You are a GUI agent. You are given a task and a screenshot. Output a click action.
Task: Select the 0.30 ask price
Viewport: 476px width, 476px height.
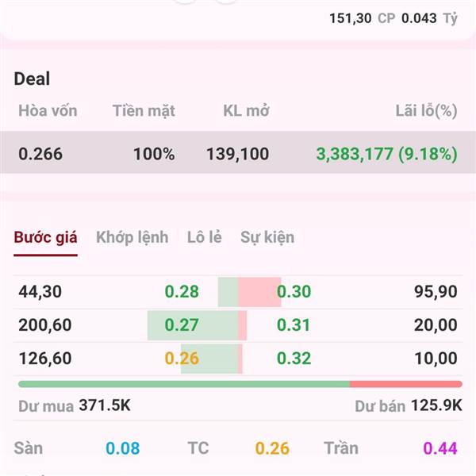(x=294, y=292)
